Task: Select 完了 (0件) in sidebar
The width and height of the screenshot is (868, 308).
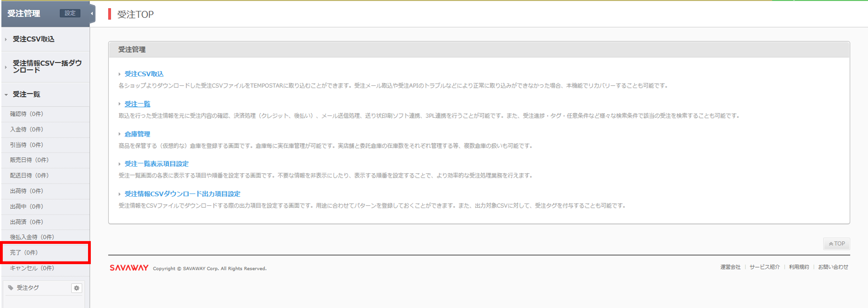Action: (x=24, y=253)
